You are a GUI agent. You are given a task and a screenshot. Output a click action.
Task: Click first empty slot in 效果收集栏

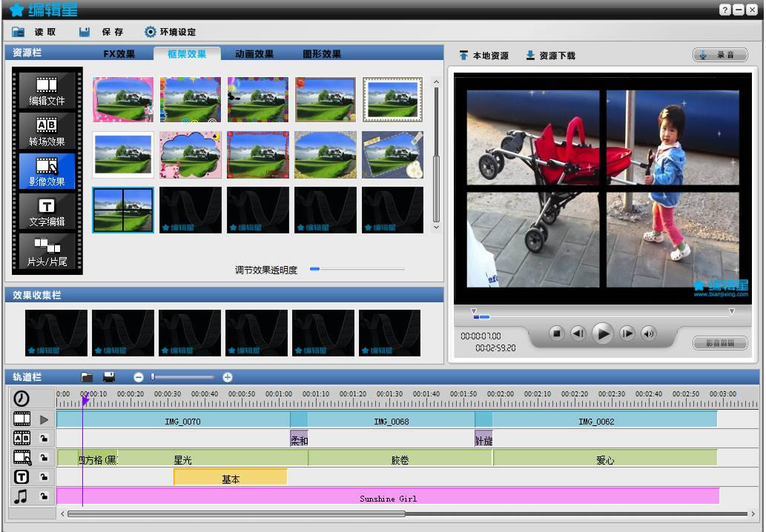coord(56,333)
